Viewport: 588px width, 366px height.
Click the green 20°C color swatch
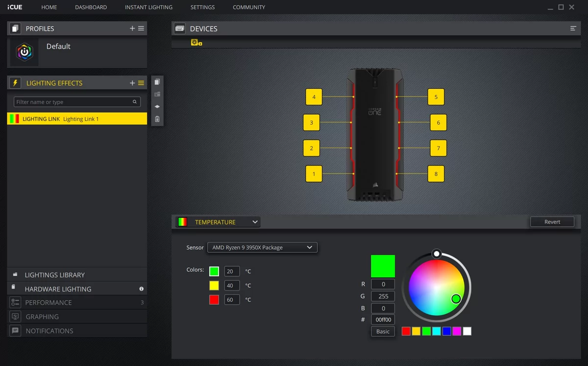214,271
